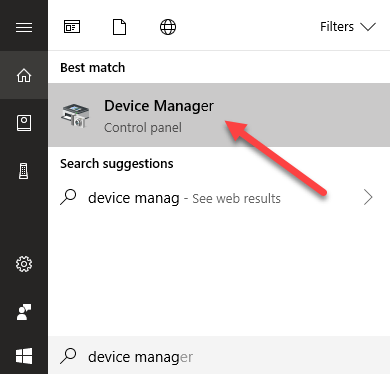The image size is (390, 374).
Task: Click the search box with 'device manager'
Action: click(219, 356)
